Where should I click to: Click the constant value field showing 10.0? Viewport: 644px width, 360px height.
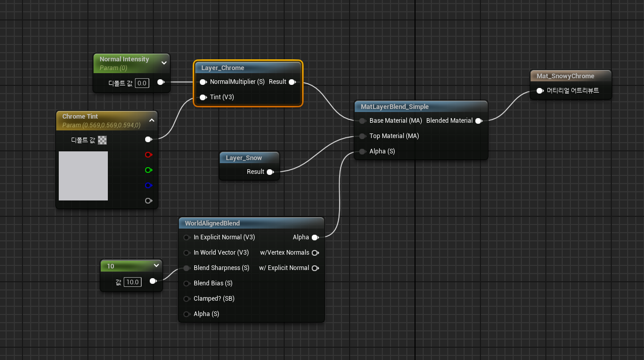click(x=132, y=282)
